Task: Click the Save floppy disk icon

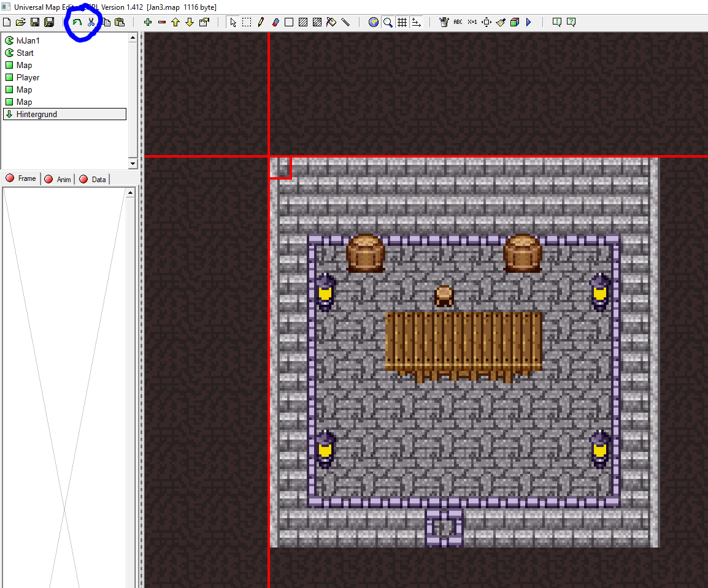Action: (35, 22)
